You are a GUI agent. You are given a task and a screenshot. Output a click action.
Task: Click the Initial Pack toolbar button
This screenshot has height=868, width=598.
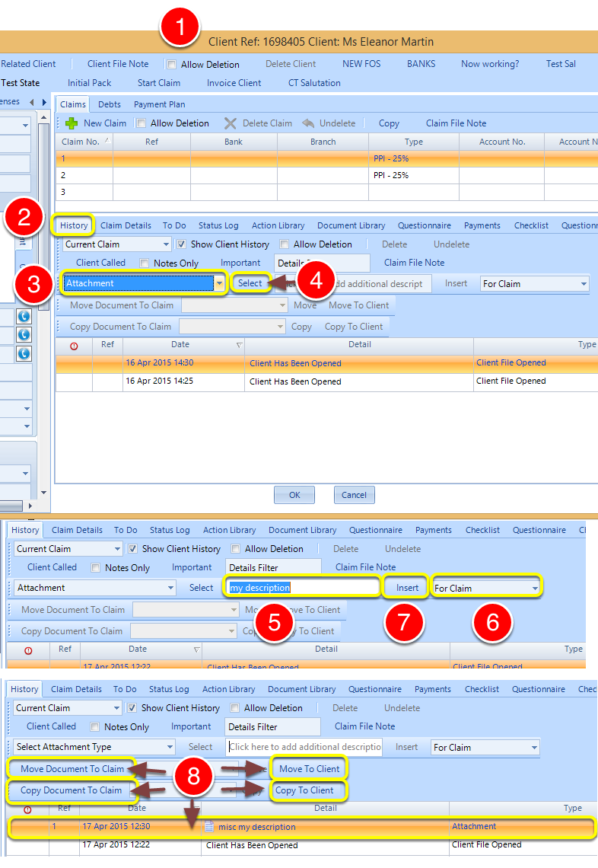[x=90, y=83]
